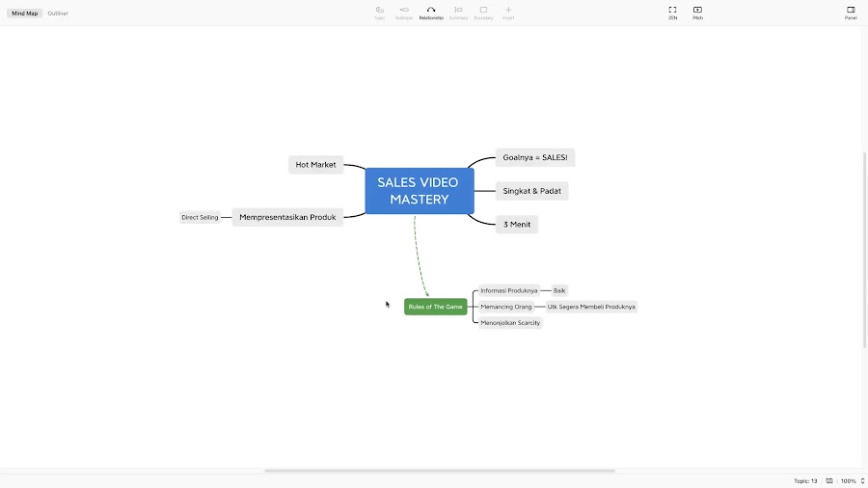Enter ZEN full-screen mode
Viewport: 868px width, 488px height.
(672, 13)
